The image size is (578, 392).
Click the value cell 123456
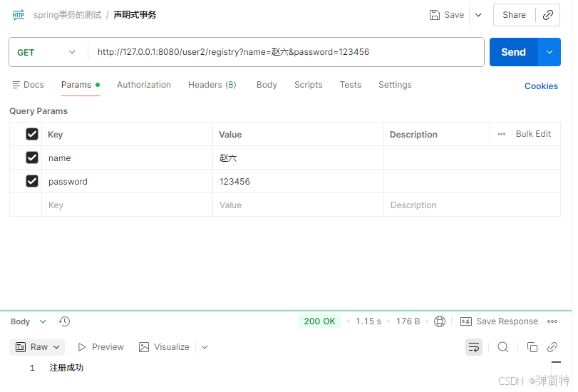click(298, 181)
